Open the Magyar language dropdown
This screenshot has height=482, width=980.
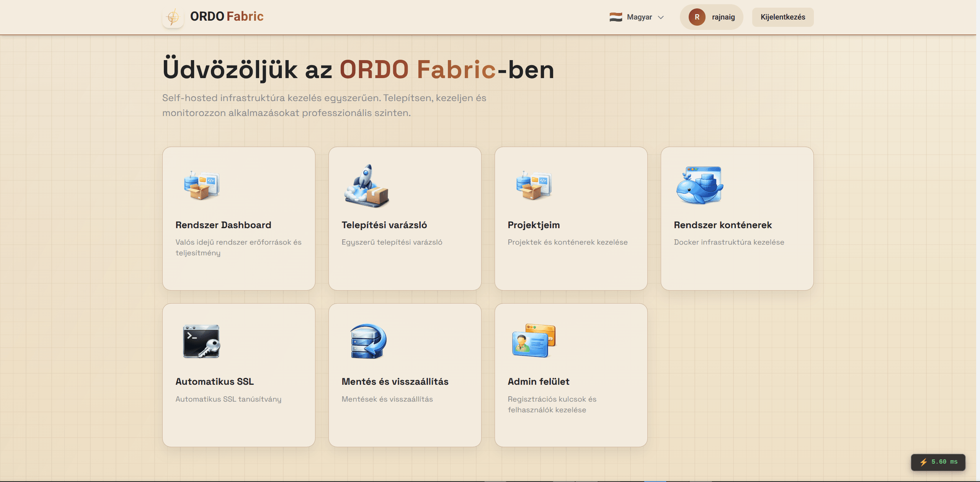click(x=639, y=16)
